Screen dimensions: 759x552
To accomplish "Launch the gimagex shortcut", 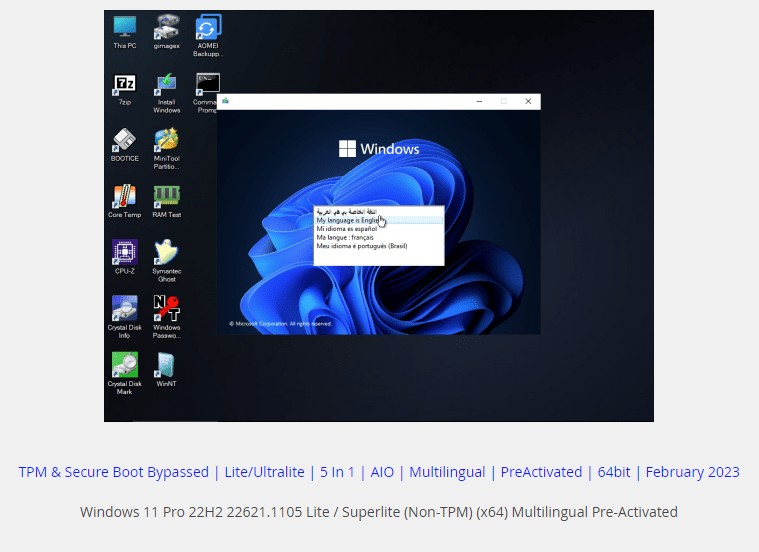I will tap(166, 32).
